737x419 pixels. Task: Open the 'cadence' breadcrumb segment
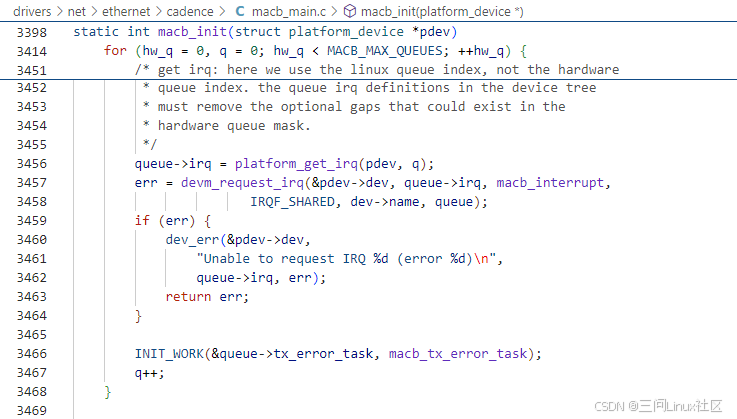click(189, 11)
